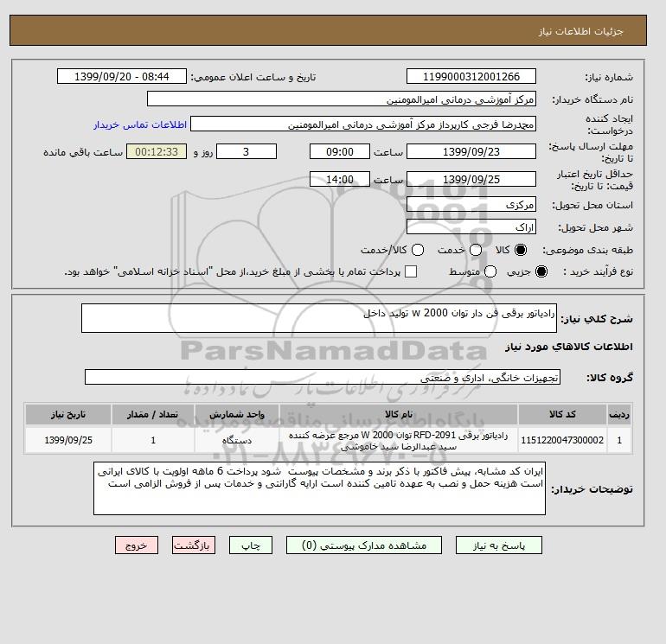The width and height of the screenshot is (666, 644).
Task: Click the ساعت باقی مانده label
Action: click(83, 152)
